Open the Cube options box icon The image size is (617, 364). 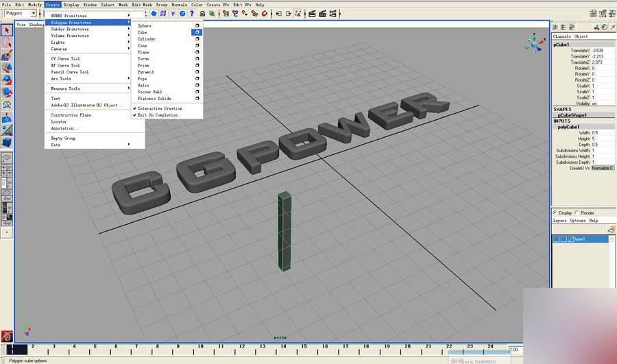pyautogui.click(x=197, y=32)
